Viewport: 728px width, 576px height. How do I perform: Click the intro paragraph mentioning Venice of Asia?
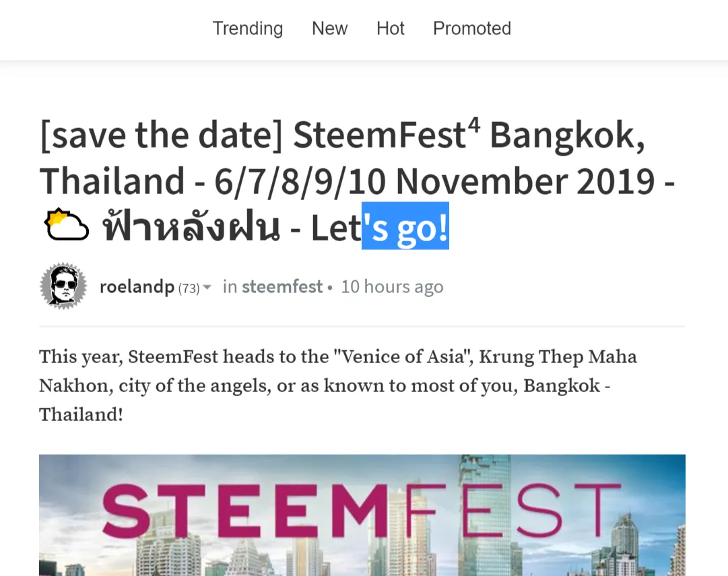point(338,385)
